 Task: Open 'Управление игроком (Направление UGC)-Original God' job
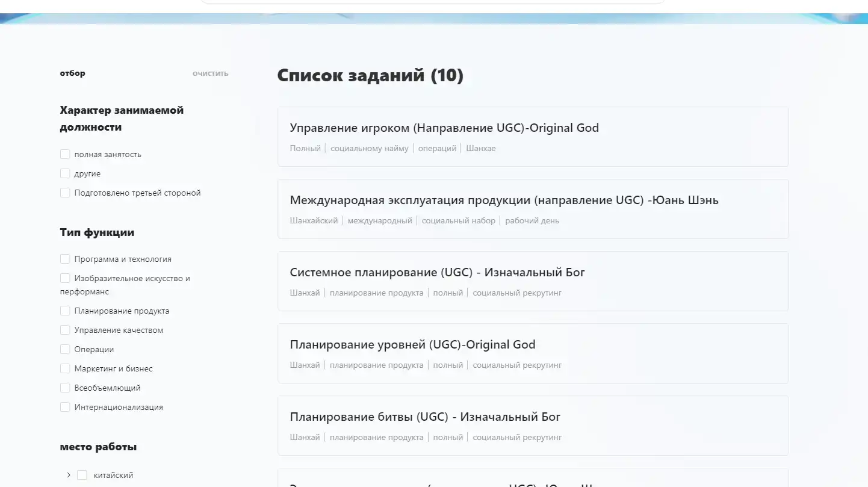pyautogui.click(x=533, y=137)
